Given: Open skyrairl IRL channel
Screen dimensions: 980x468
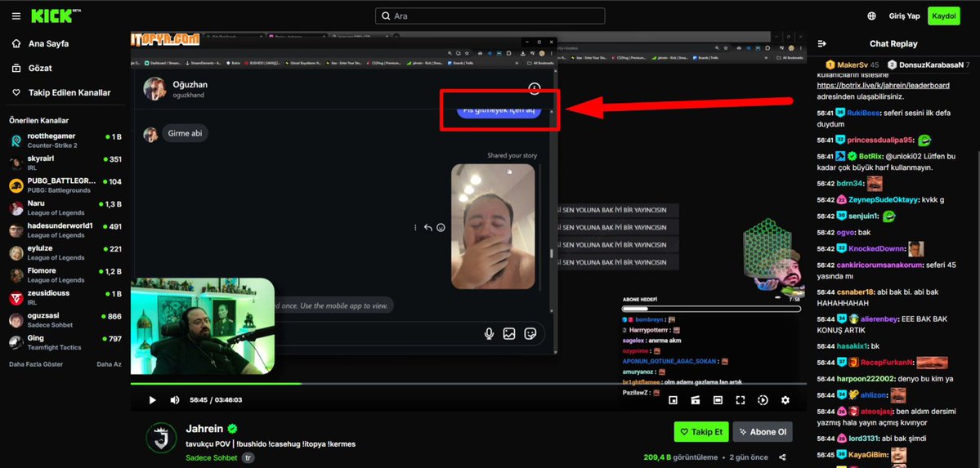Looking at the screenshot, I should click(x=65, y=163).
